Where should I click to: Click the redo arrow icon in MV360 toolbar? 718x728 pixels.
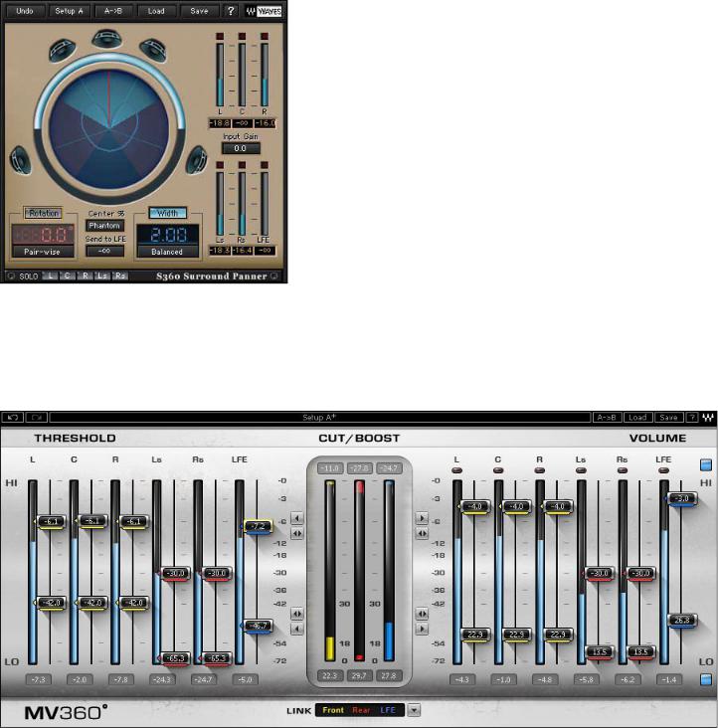37,418
